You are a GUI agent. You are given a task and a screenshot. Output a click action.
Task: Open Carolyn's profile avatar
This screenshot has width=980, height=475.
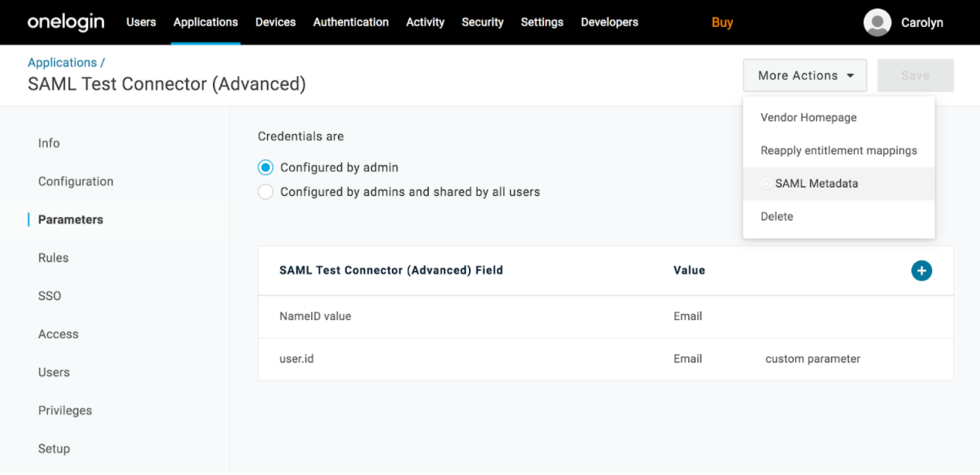[x=877, y=22]
